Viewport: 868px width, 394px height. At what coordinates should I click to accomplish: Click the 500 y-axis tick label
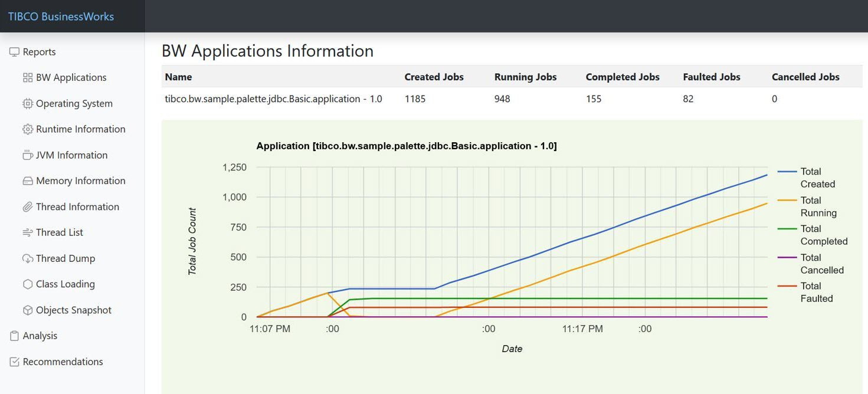point(238,257)
